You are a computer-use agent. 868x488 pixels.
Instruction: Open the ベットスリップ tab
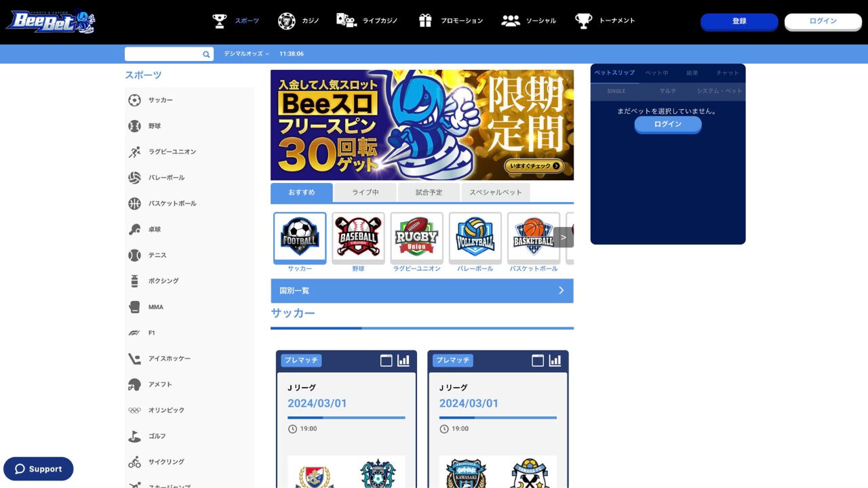click(x=614, y=73)
